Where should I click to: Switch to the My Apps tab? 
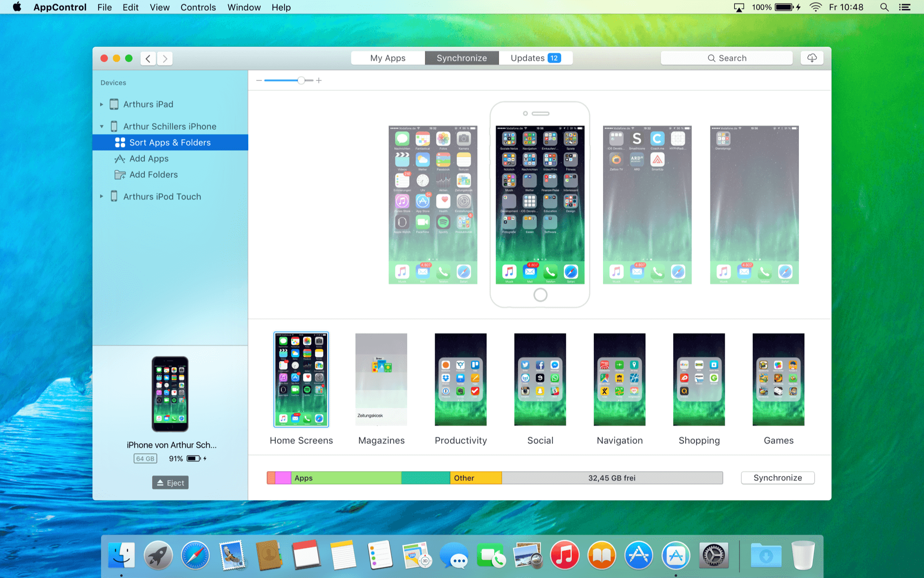(388, 58)
